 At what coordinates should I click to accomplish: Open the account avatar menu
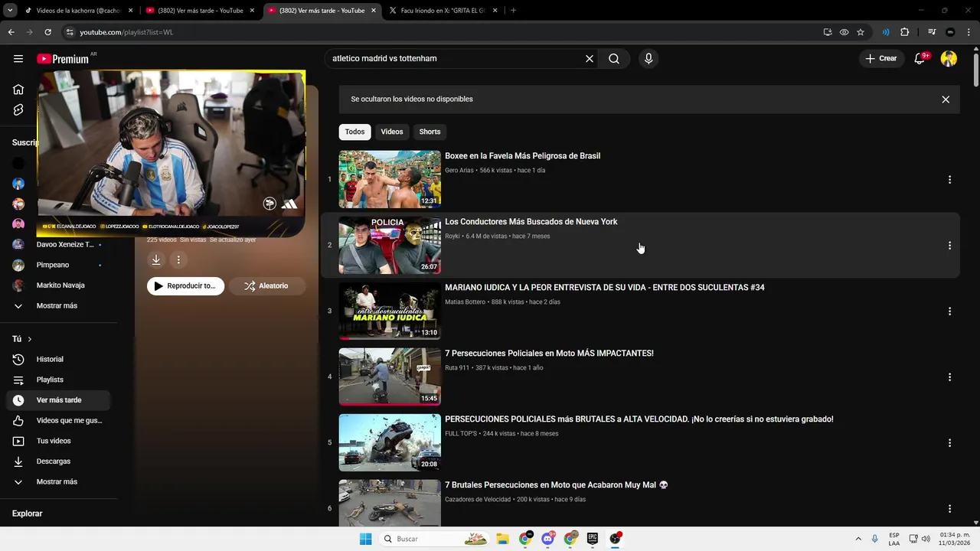pyautogui.click(x=949, y=59)
